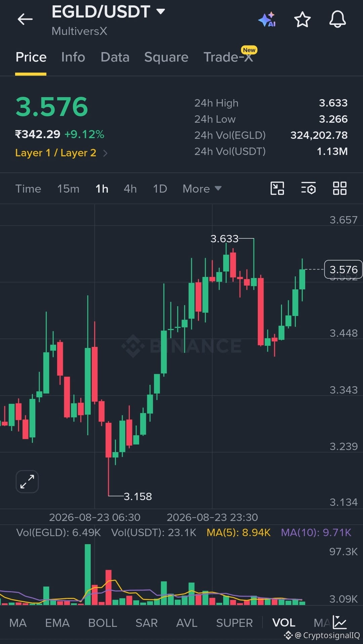Tap the 2026-08-23 23:30 time label
Viewport: 363px width, 644px height.
(212, 517)
